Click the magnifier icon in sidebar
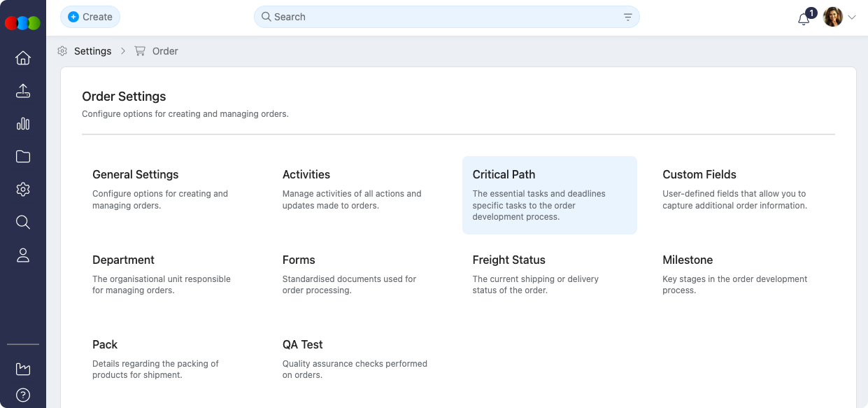 coord(23,223)
